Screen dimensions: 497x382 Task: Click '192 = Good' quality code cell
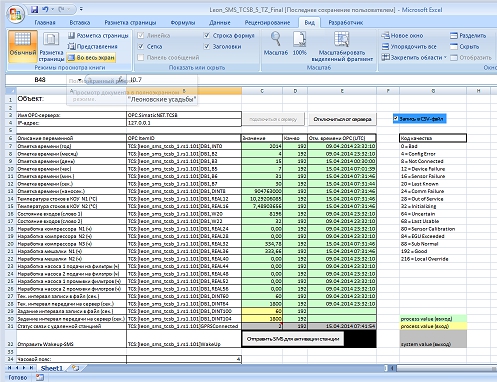pos(433,251)
